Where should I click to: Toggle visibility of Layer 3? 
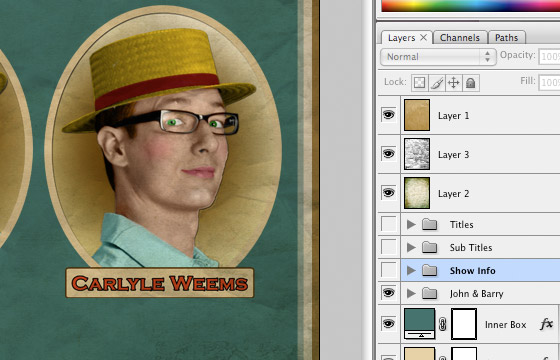pos(389,154)
